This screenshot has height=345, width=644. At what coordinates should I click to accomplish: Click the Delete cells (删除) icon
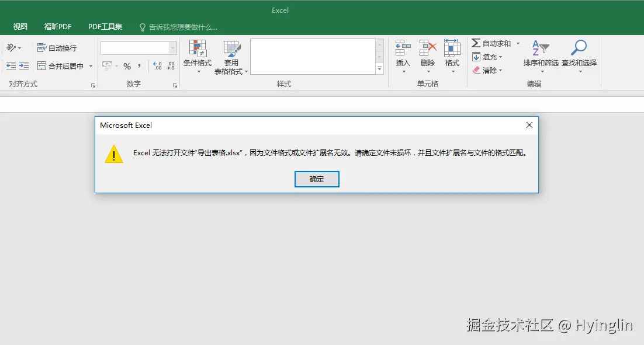point(428,48)
